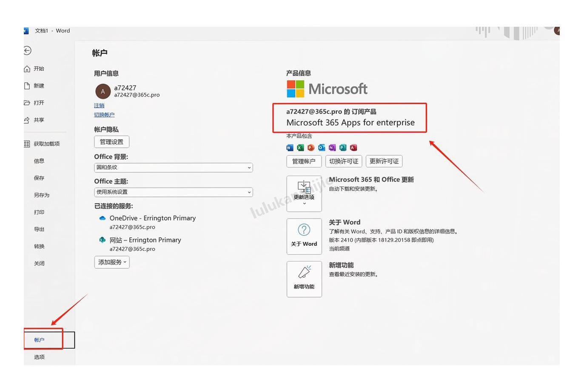Expand the Office 背景 dropdown
Image resolution: width=584 pixels, height=392 pixels.
tap(174, 168)
